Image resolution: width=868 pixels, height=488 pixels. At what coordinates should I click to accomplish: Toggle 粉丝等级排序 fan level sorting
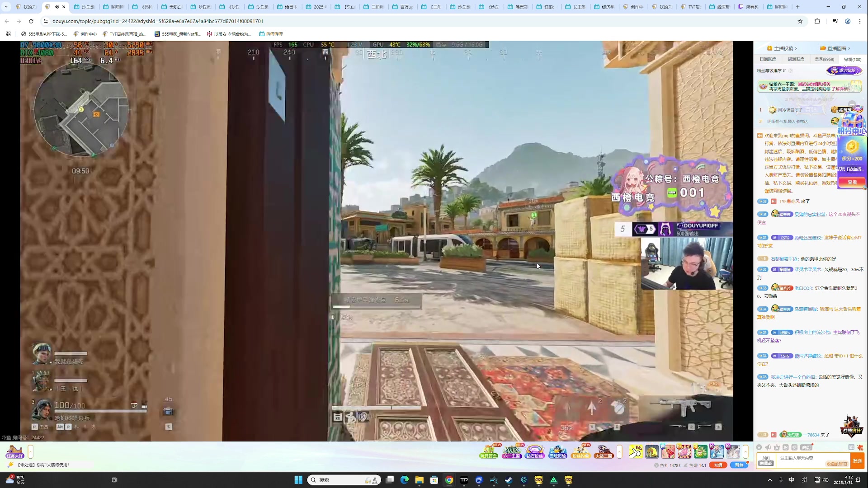point(772,70)
